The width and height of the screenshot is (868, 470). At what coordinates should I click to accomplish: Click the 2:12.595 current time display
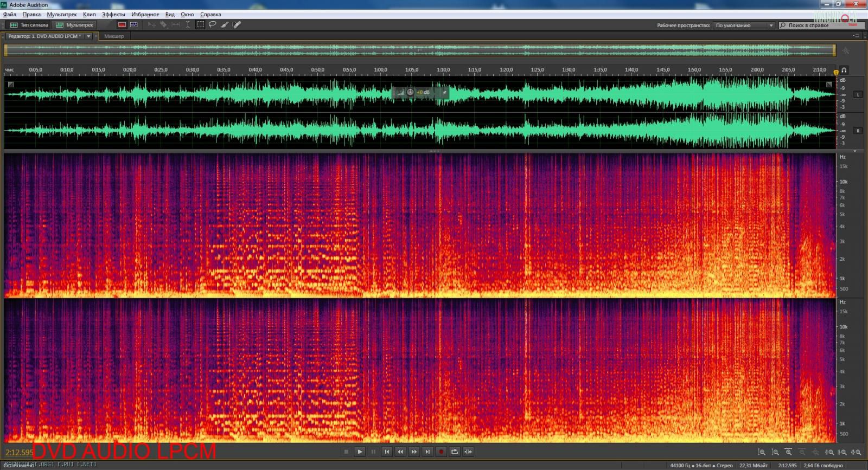click(19, 452)
